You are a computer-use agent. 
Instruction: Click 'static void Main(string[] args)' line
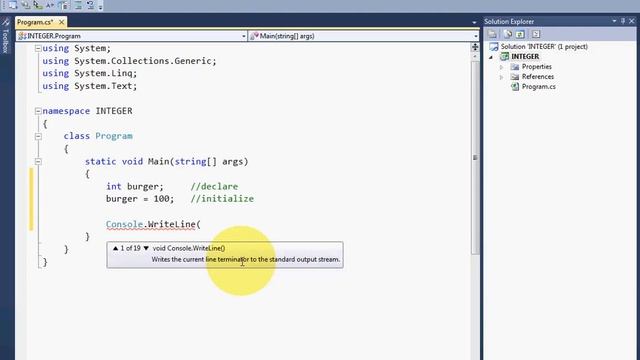point(167,162)
